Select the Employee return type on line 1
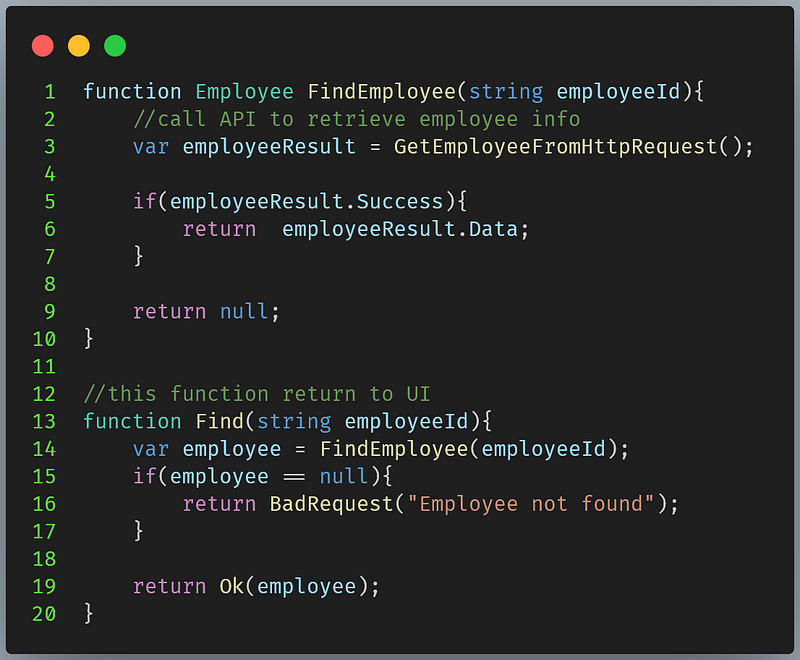This screenshot has height=660, width=800. click(244, 92)
